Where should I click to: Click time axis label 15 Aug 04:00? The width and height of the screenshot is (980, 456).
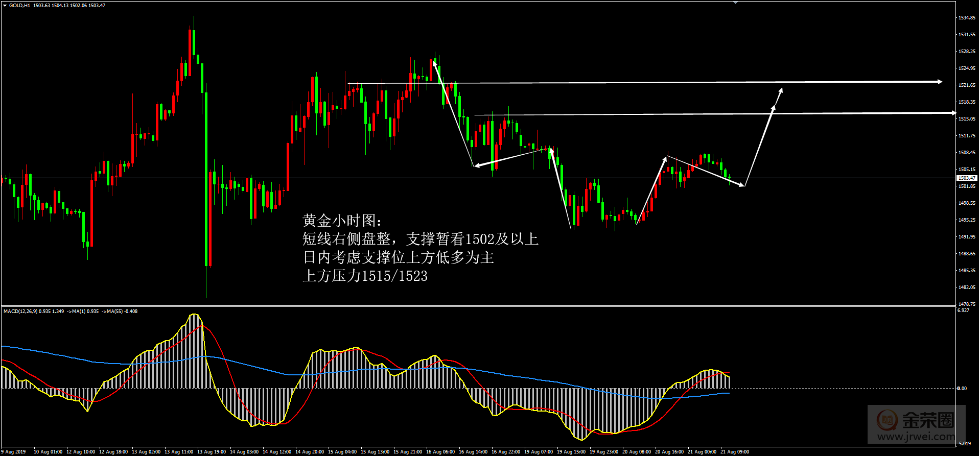(x=342, y=452)
